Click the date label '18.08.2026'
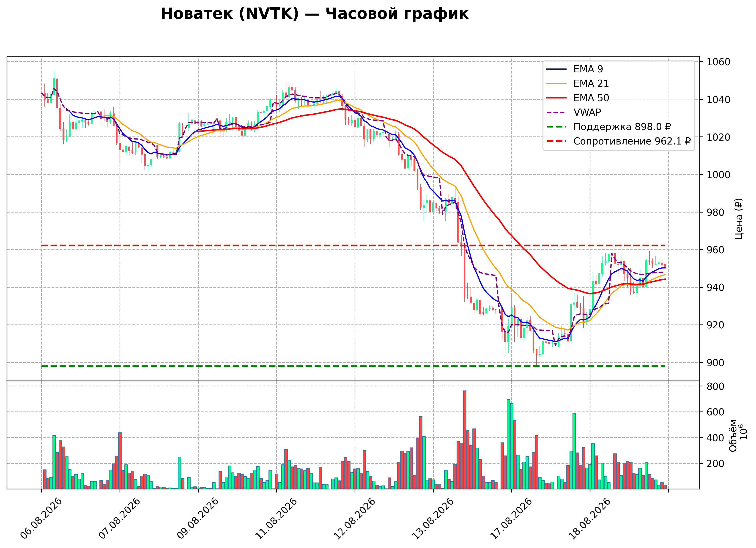 (589, 519)
